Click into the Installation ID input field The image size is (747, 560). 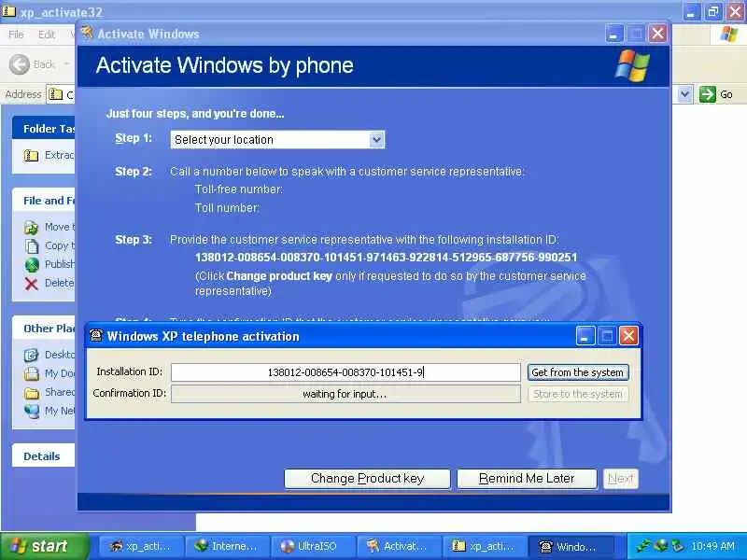click(x=345, y=372)
